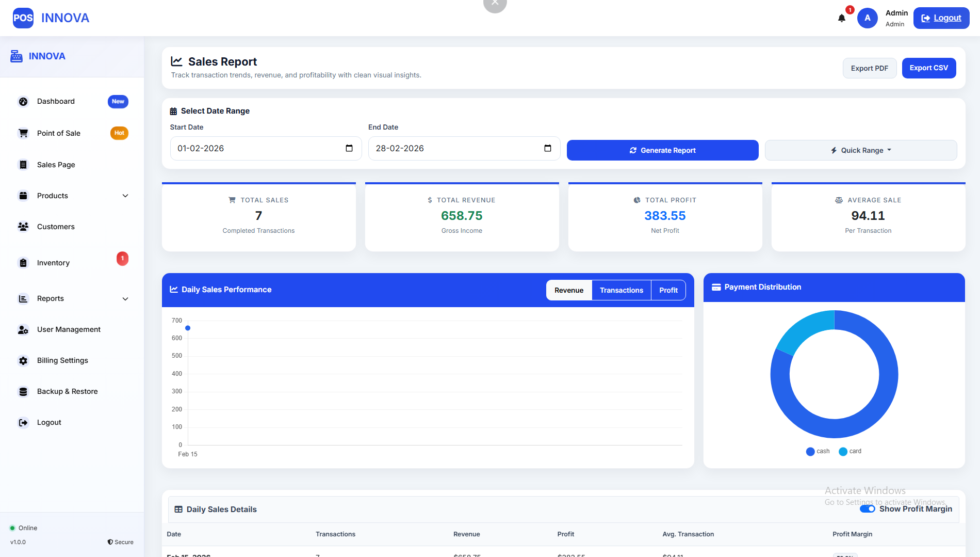
Task: Expand the Reports sidebar submenu
Action: point(125,299)
